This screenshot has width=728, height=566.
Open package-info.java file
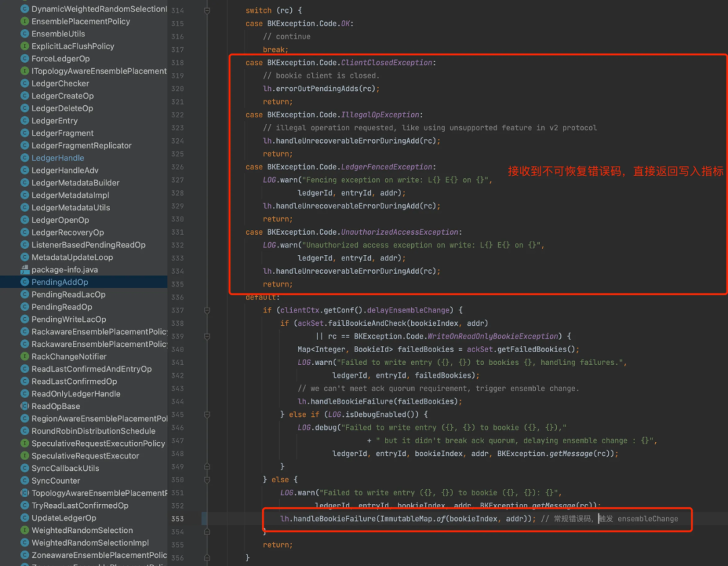pos(65,270)
